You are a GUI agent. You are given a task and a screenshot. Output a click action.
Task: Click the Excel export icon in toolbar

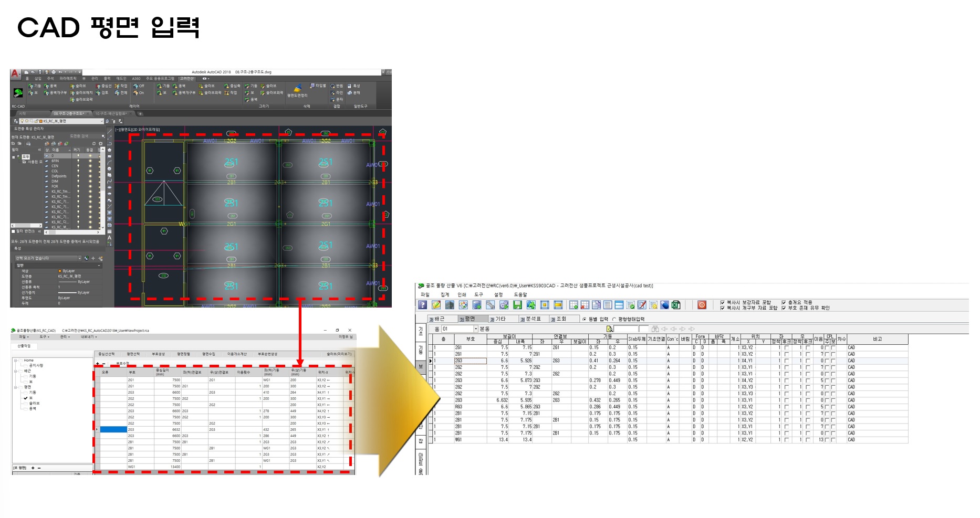tap(676, 305)
